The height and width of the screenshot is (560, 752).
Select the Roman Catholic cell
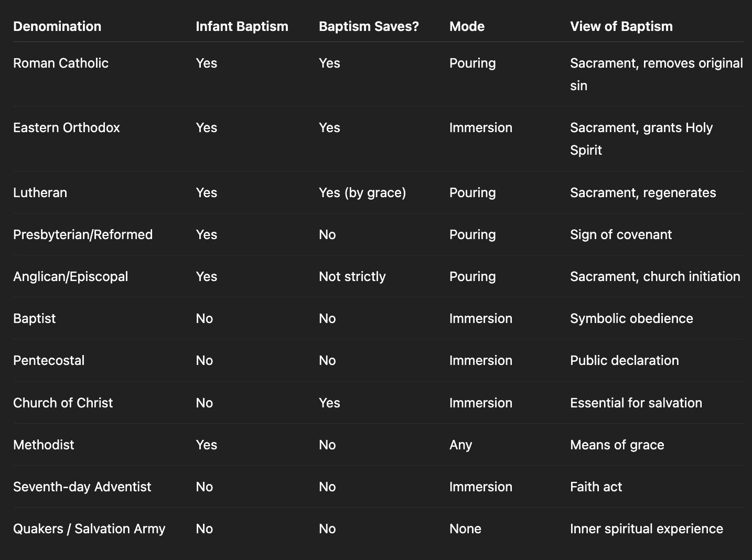point(61,63)
